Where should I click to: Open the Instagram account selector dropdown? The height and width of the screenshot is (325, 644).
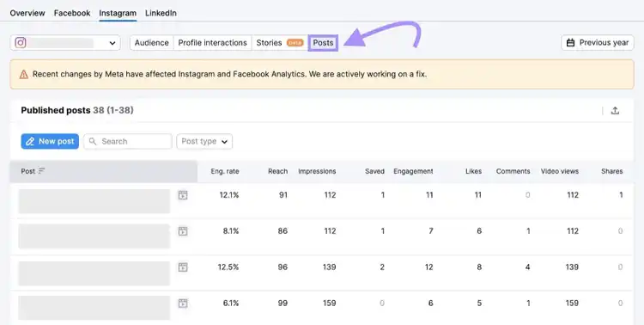65,43
